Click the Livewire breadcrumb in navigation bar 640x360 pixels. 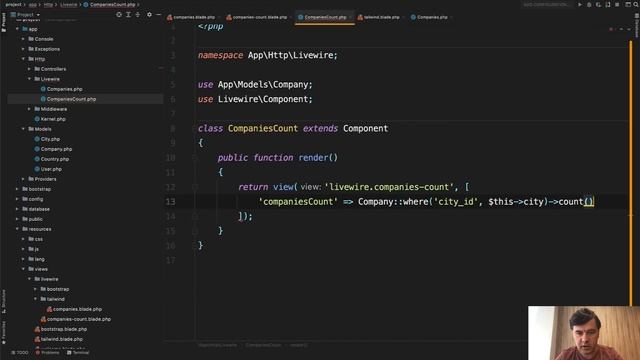[x=69, y=4]
